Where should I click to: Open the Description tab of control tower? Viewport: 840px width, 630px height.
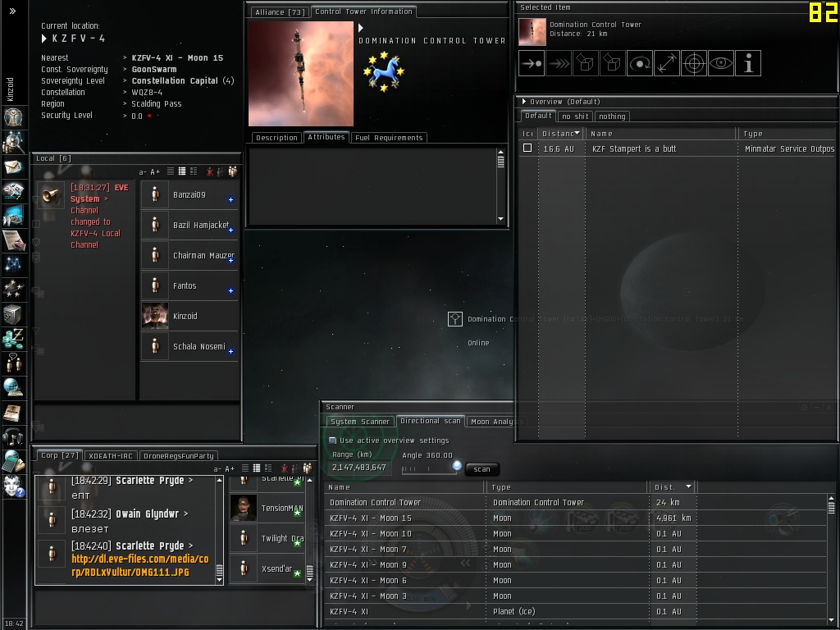coord(276,138)
